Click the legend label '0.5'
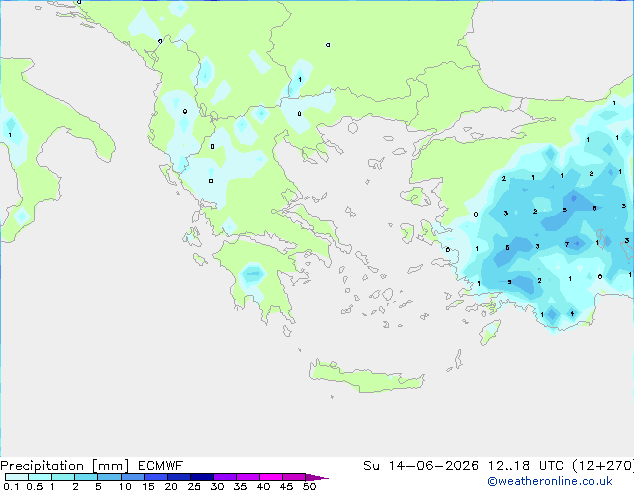The height and width of the screenshot is (490, 634). (35, 486)
